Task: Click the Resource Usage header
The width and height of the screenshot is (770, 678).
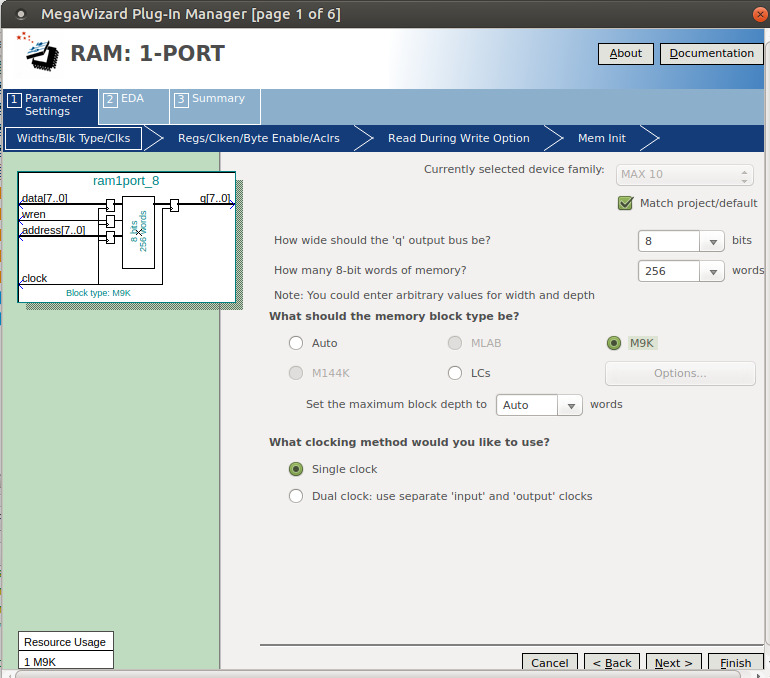Action: point(65,642)
